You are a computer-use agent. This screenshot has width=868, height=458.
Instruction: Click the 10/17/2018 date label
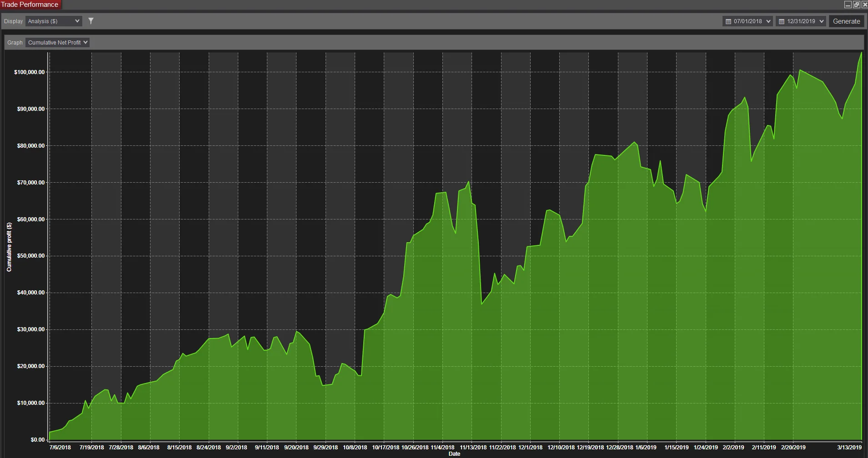(x=385, y=448)
